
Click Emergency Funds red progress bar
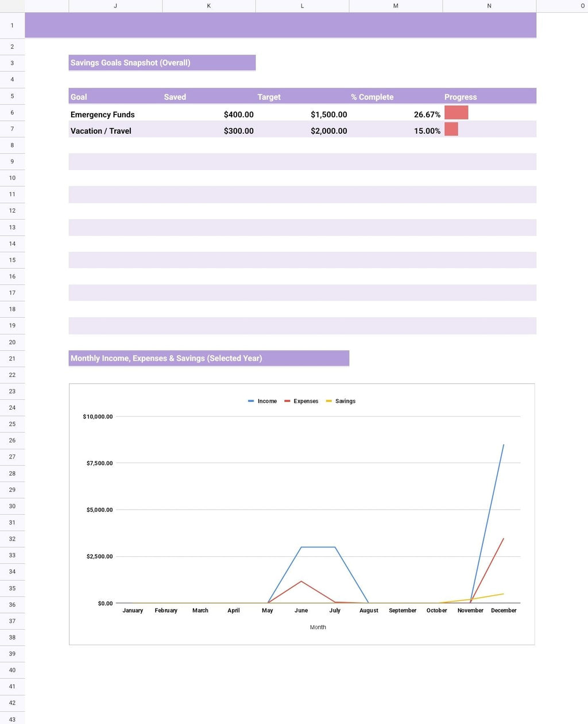pos(457,113)
